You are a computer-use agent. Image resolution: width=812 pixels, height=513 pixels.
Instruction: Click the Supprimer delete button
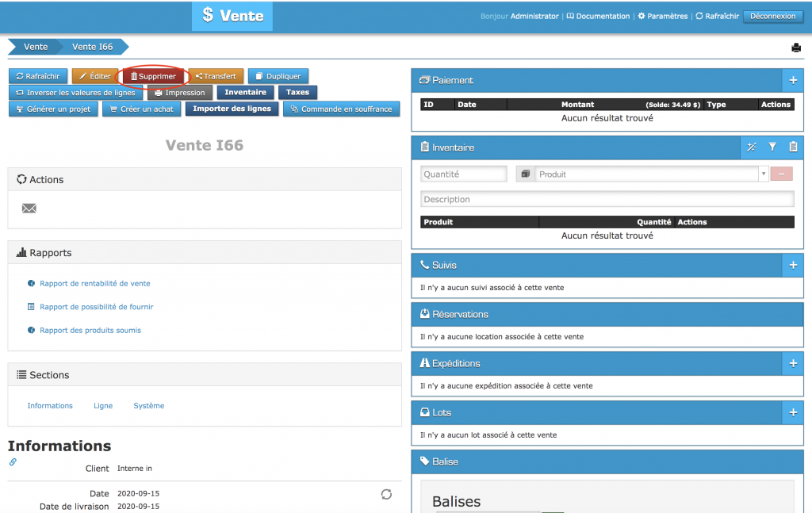[x=153, y=76]
